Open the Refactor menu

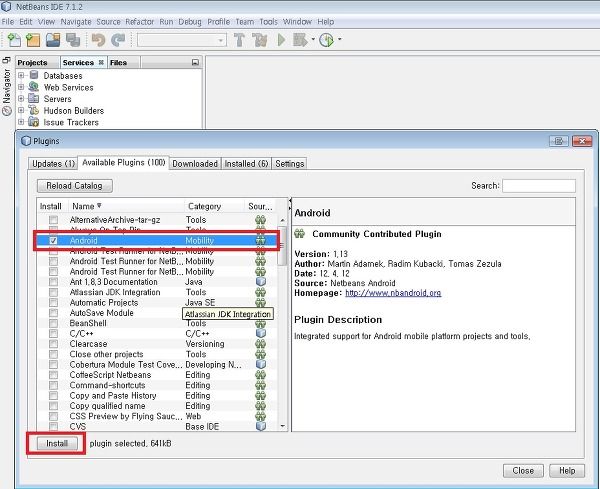tap(140, 22)
